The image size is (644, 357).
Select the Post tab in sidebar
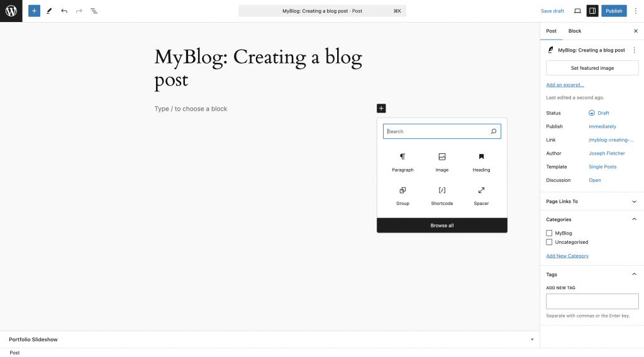tap(551, 31)
